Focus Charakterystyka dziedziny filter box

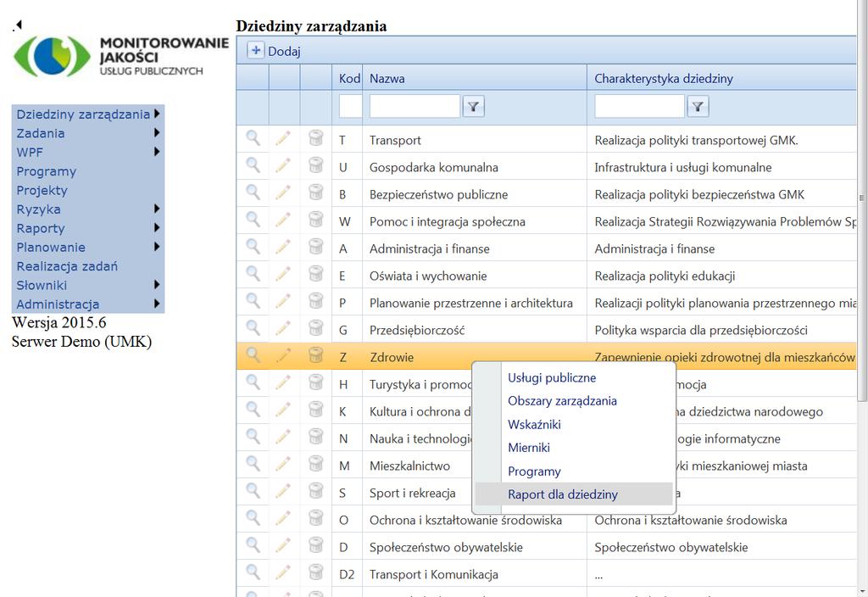click(x=639, y=106)
